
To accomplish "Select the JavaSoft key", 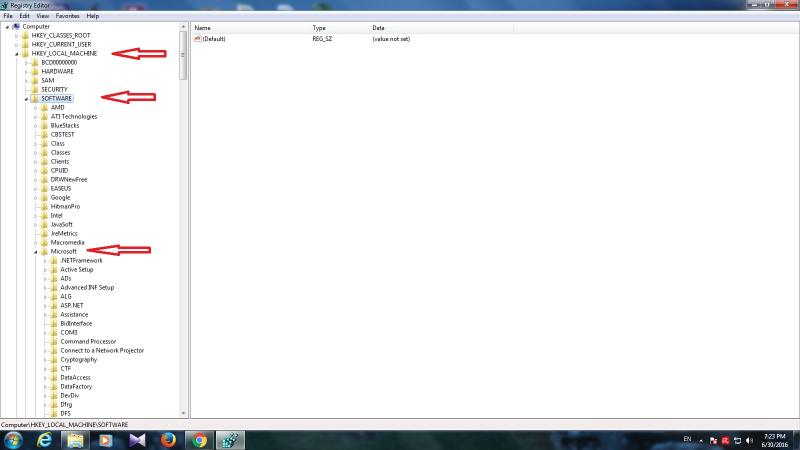I will [x=61, y=224].
